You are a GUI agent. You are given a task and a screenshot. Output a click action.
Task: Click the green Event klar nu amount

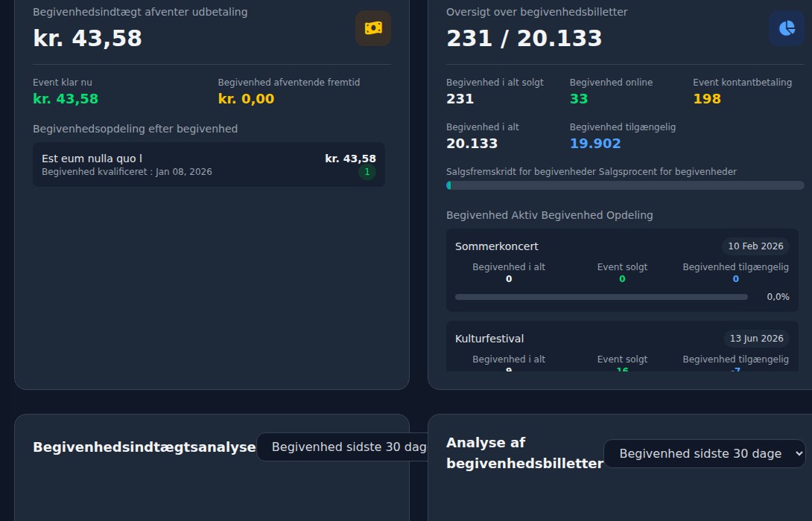[66, 99]
